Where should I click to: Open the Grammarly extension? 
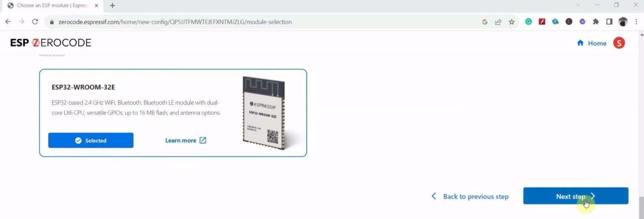pos(528,22)
